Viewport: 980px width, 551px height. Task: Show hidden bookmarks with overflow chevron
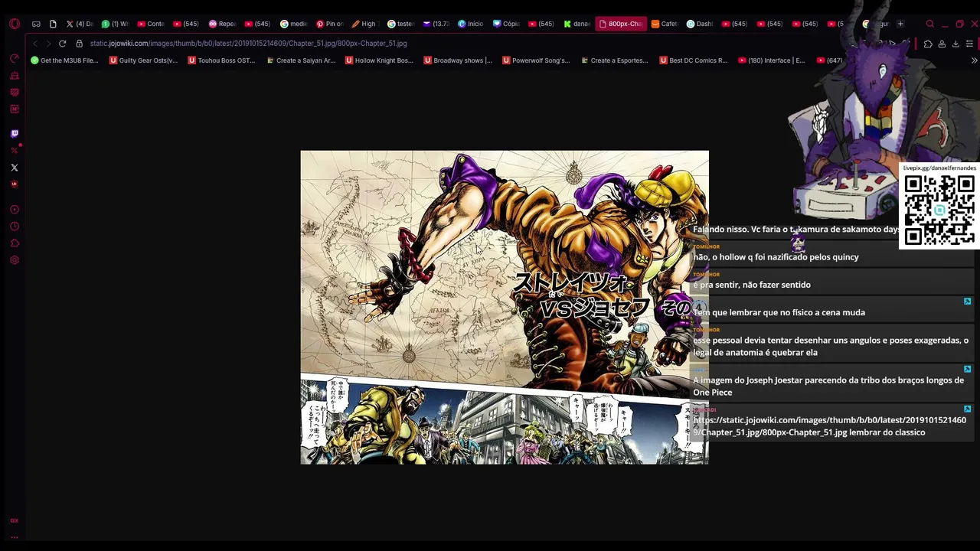974,60
